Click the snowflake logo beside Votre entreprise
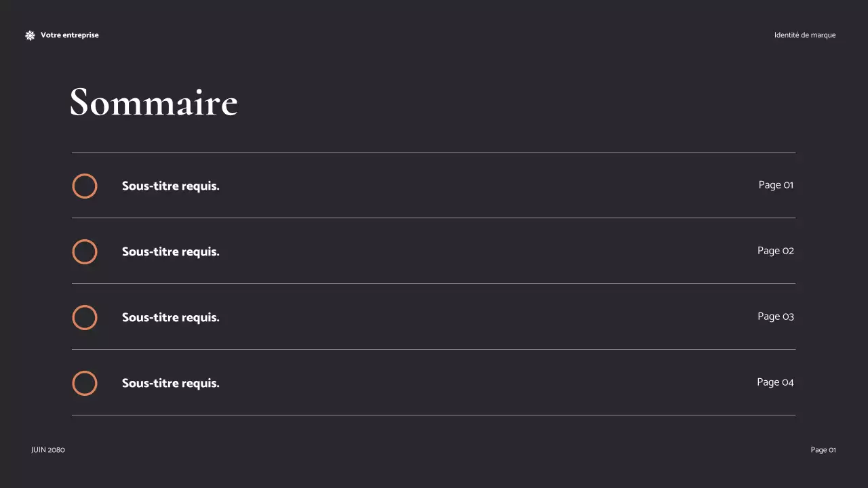The image size is (868, 488). [x=30, y=35]
